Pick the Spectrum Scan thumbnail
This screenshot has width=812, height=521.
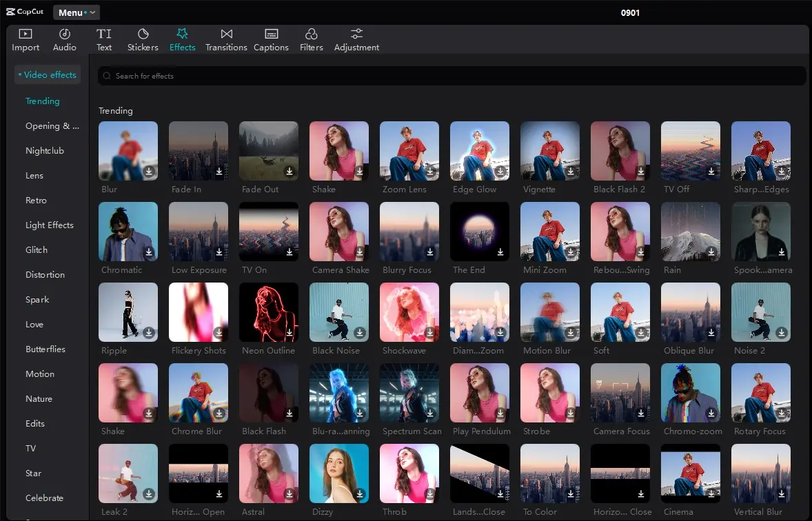tap(409, 393)
